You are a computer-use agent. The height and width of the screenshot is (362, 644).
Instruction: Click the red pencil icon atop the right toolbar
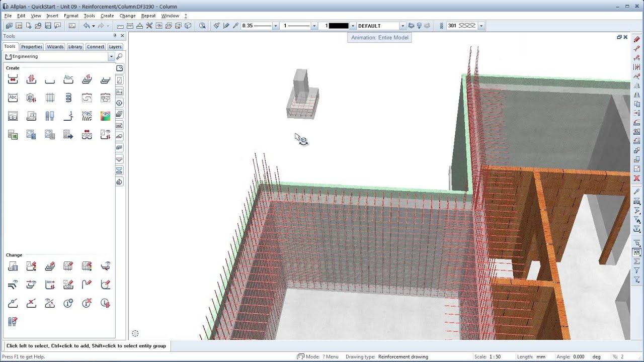pyautogui.click(x=637, y=39)
